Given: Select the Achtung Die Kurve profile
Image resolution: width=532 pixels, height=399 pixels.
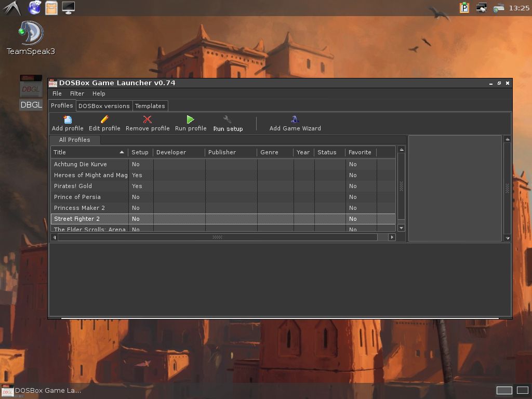Looking at the screenshot, I should 223,164.
